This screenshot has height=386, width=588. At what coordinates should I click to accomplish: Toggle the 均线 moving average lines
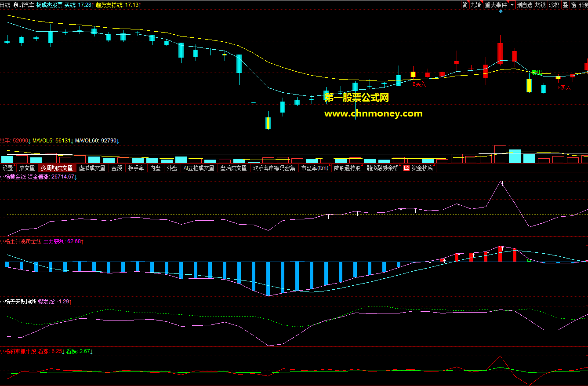click(541, 5)
